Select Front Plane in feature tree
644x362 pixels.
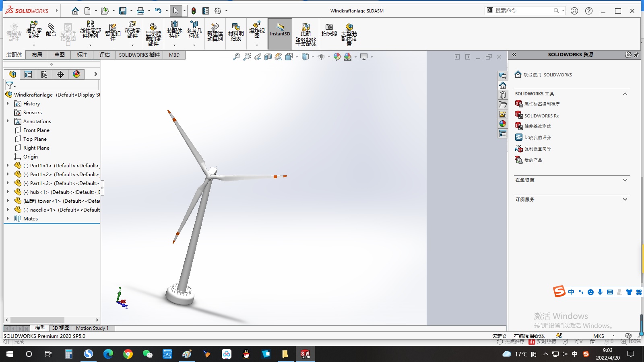[36, 130]
